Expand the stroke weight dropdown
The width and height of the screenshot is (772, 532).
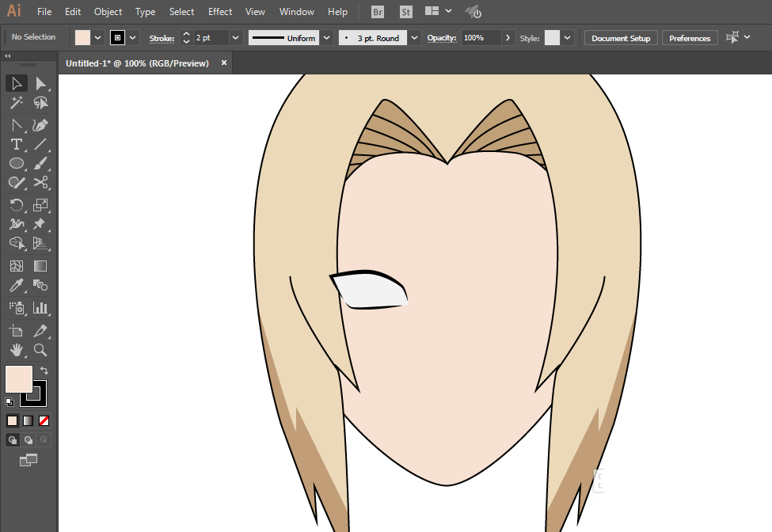point(236,38)
